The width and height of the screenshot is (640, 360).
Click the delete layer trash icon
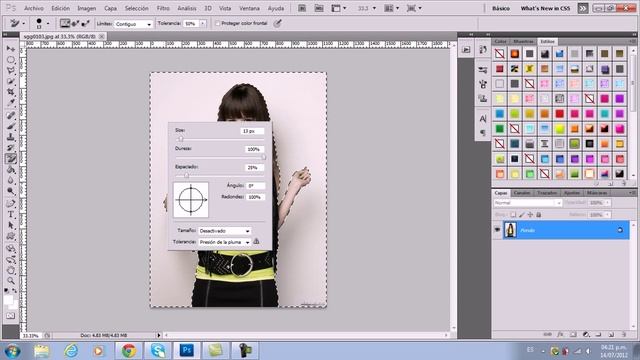[x=624, y=334]
